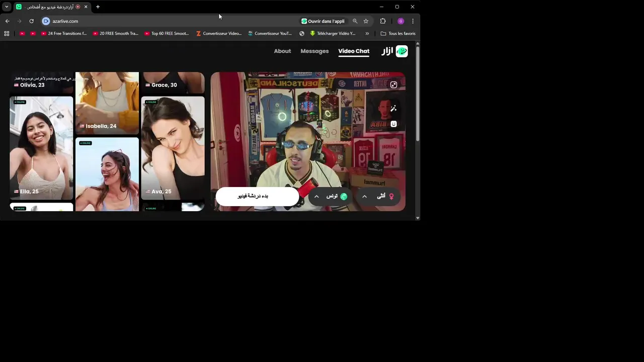Expand the Tunisia region dropdown
Screen dimensions: 644x362
click(x=316, y=196)
